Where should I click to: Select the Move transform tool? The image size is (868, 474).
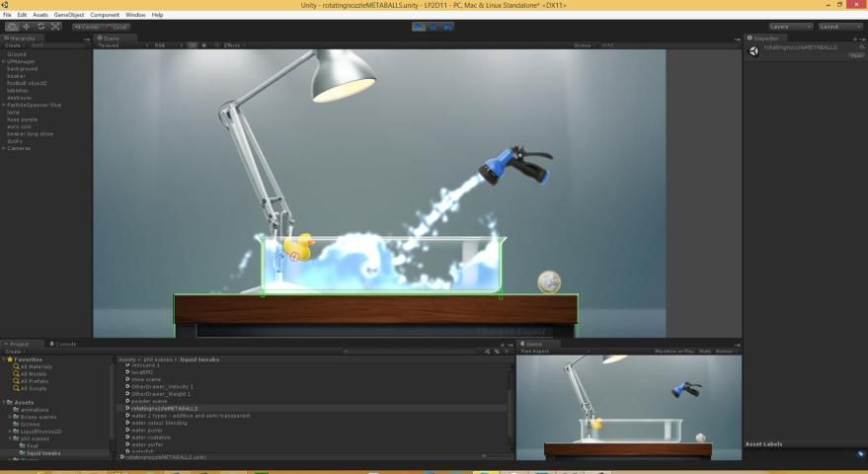pyautogui.click(x=26, y=27)
